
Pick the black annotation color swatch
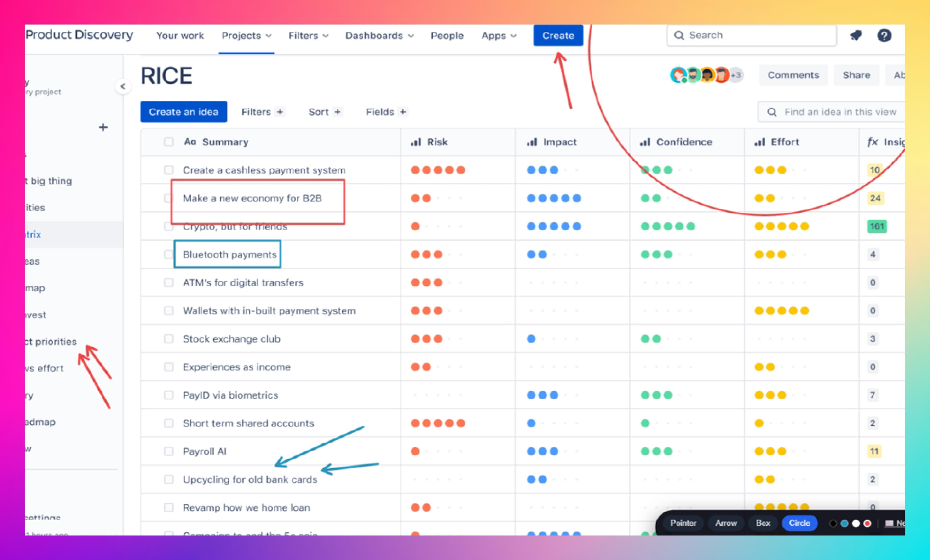click(x=833, y=523)
